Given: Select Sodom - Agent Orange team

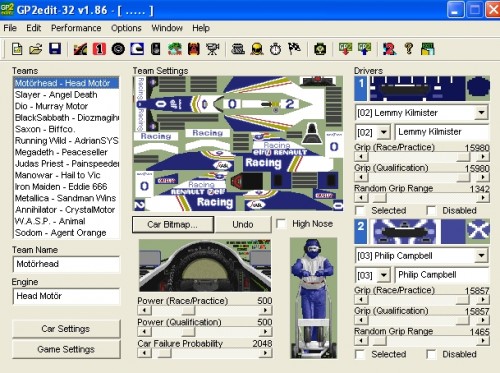Looking at the screenshot, I should (x=66, y=233).
